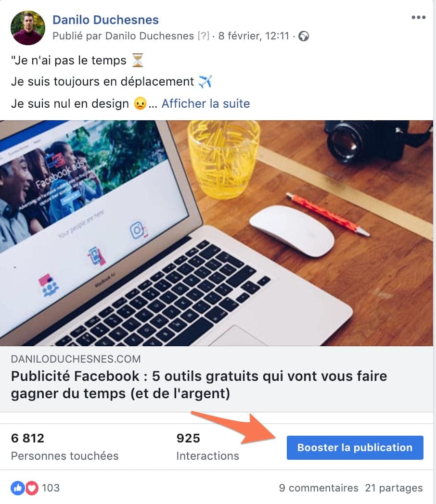
Task: Click the Publicité Facebook article headline
Action: 199,384
